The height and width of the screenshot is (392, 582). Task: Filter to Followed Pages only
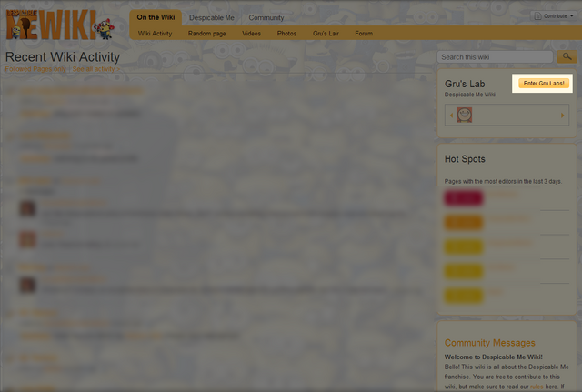(x=35, y=69)
